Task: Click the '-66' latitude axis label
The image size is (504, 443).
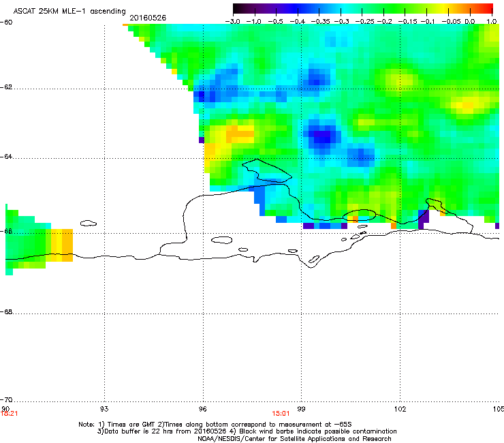Action: (6, 231)
